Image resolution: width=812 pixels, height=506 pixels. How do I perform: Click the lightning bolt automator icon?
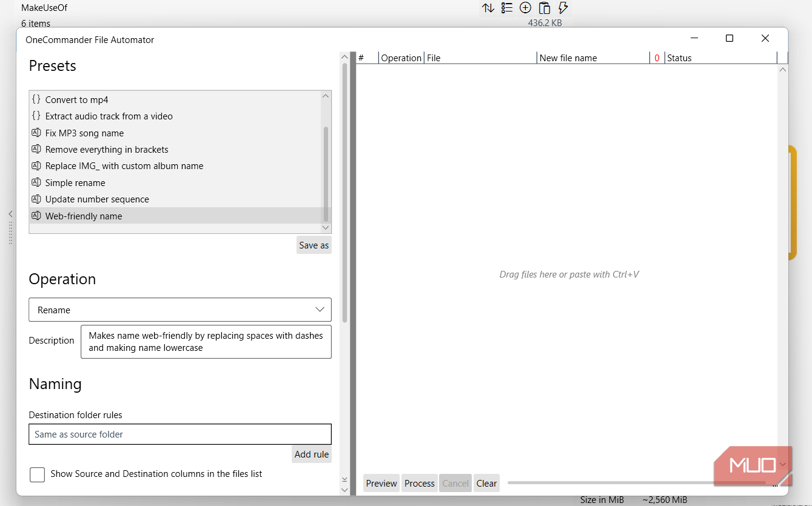click(x=563, y=8)
